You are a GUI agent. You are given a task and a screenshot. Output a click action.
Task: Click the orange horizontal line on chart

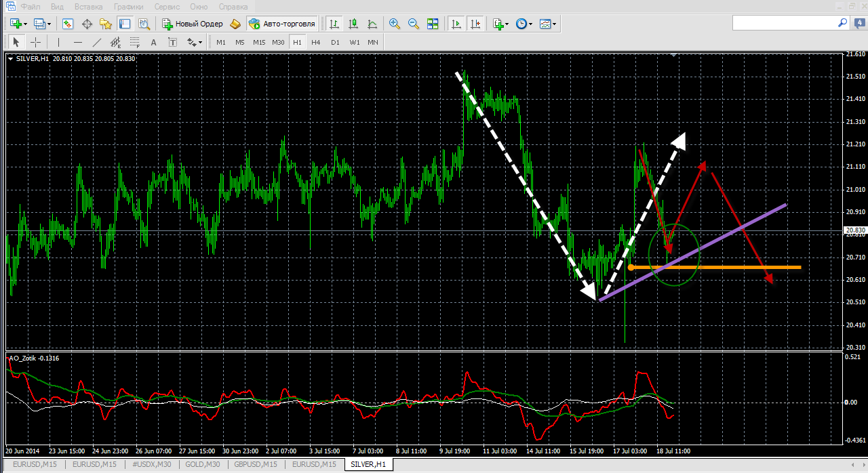pyautogui.click(x=746, y=267)
